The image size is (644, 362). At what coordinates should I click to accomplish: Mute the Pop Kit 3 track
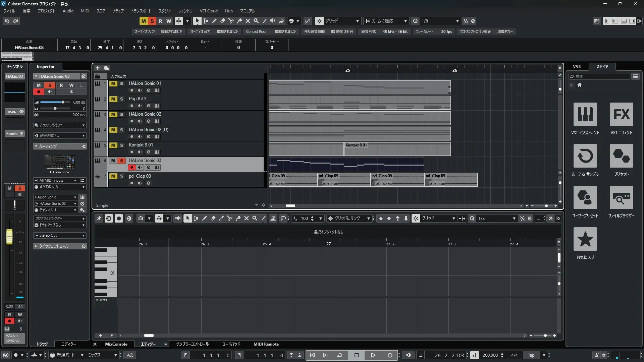point(113,99)
